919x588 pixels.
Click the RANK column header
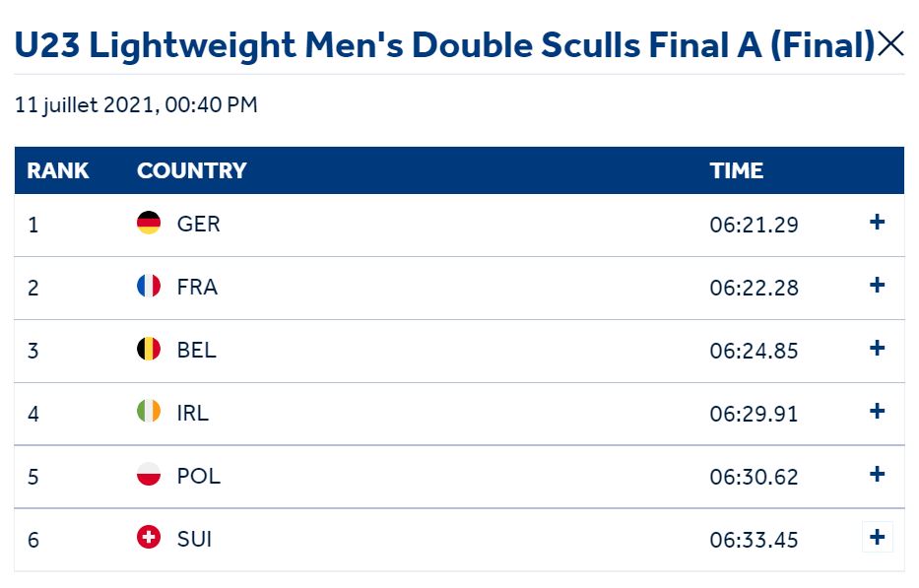[58, 170]
